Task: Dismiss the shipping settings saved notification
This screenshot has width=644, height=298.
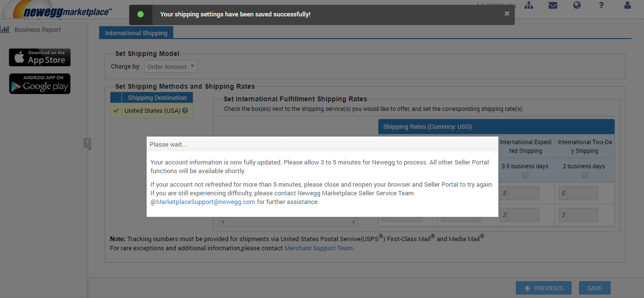Action: (x=507, y=14)
